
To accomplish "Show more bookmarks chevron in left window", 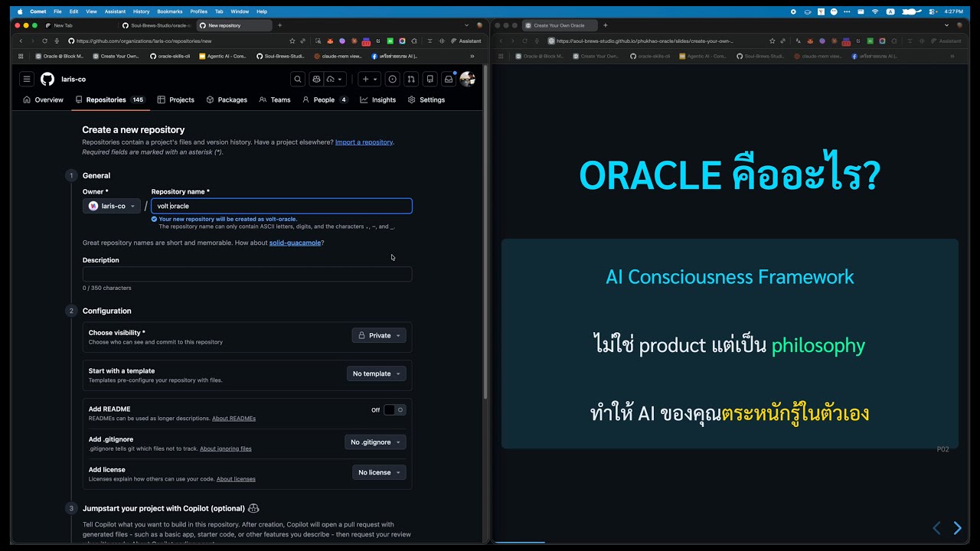I will [x=472, y=56].
